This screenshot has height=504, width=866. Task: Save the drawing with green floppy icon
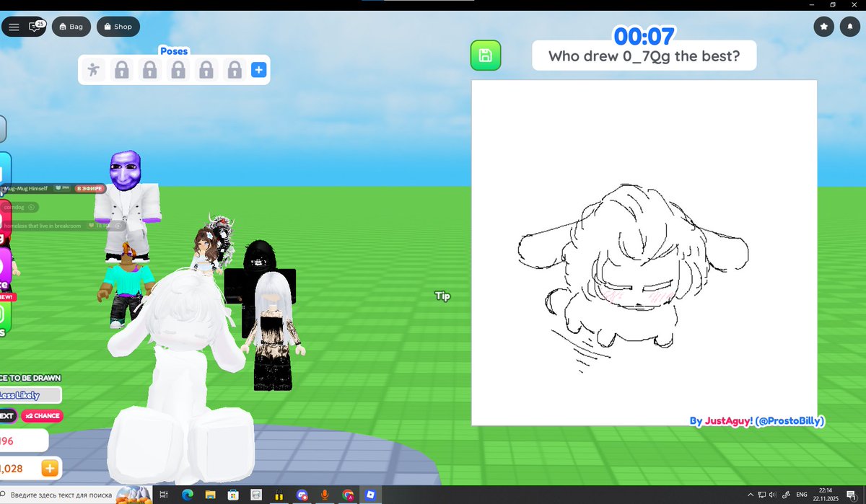pyautogui.click(x=486, y=56)
